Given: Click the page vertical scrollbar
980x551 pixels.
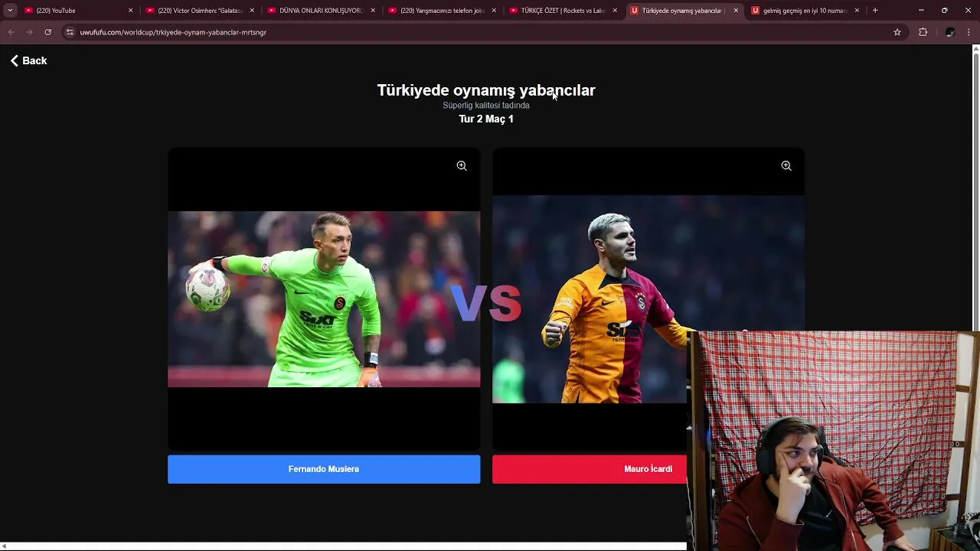Looking at the screenshot, I should point(975,191).
